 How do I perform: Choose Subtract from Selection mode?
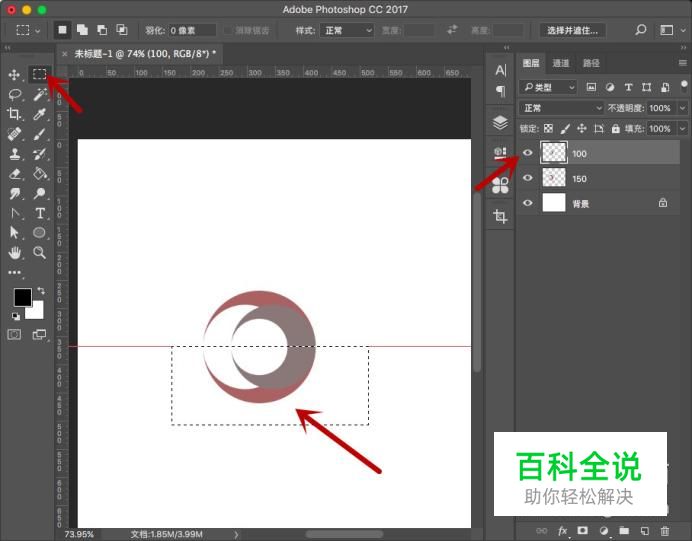pos(102,30)
